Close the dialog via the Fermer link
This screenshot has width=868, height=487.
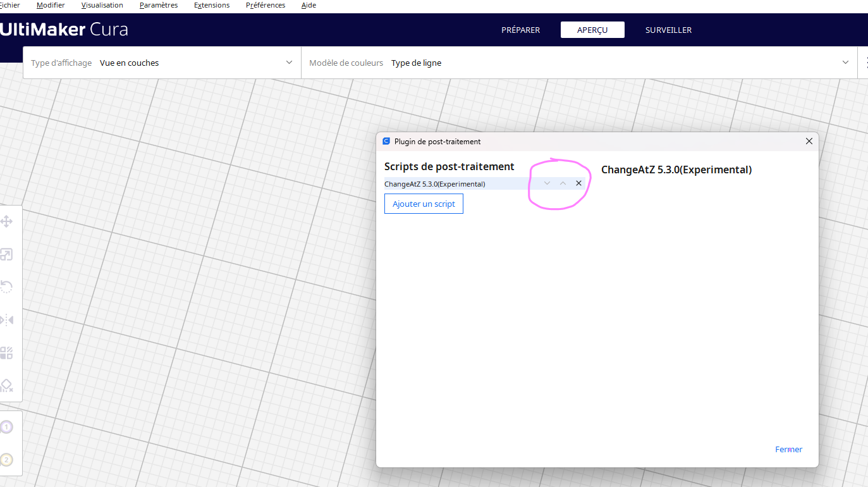point(788,449)
